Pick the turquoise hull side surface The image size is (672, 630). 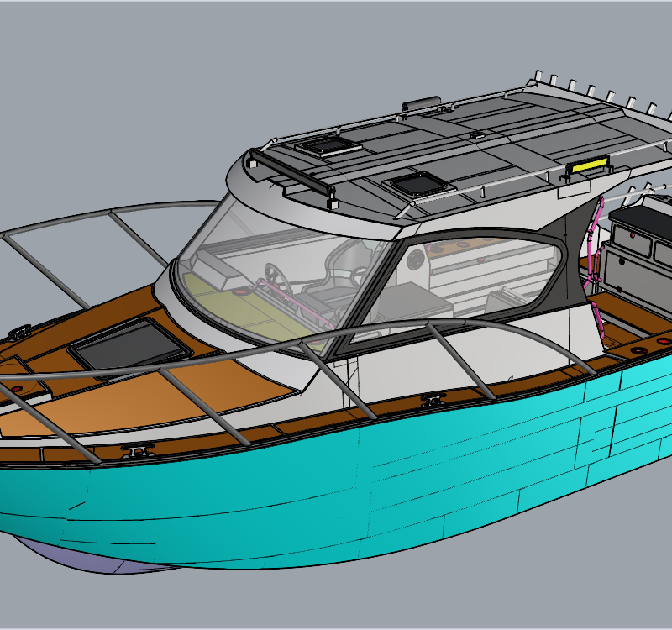tap(334, 485)
